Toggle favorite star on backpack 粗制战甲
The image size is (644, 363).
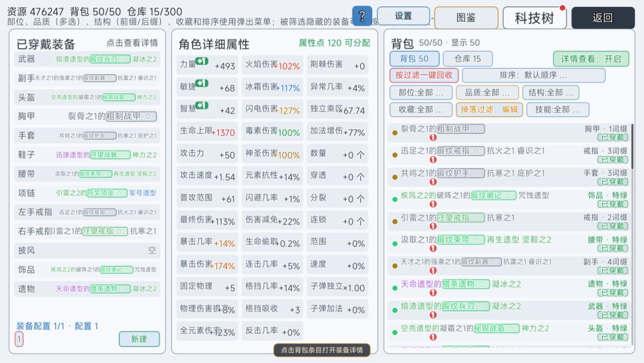coord(476,129)
